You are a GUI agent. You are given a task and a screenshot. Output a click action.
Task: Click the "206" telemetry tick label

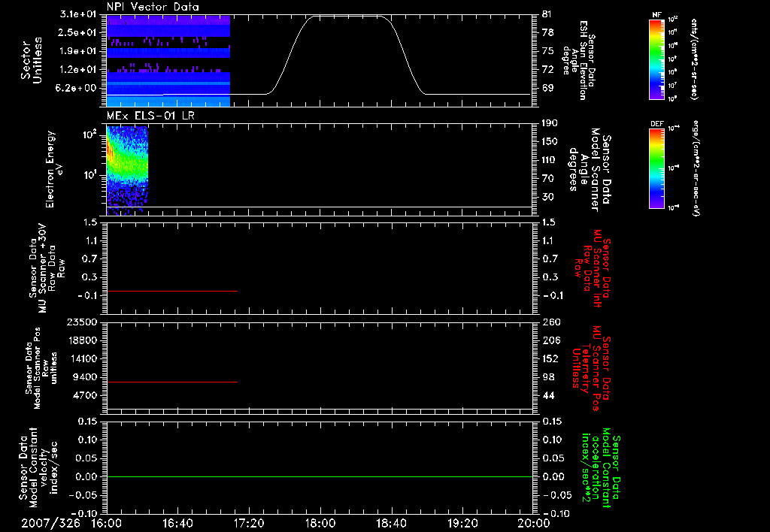[x=551, y=340]
